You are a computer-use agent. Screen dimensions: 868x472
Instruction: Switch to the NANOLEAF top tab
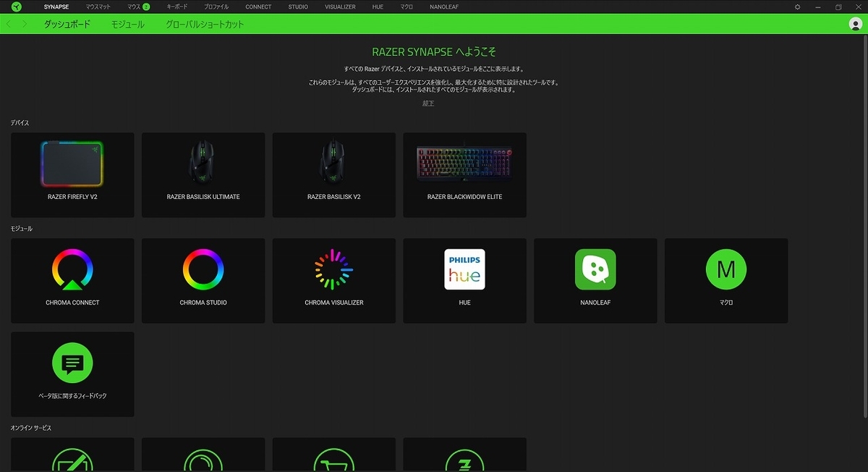click(443, 7)
